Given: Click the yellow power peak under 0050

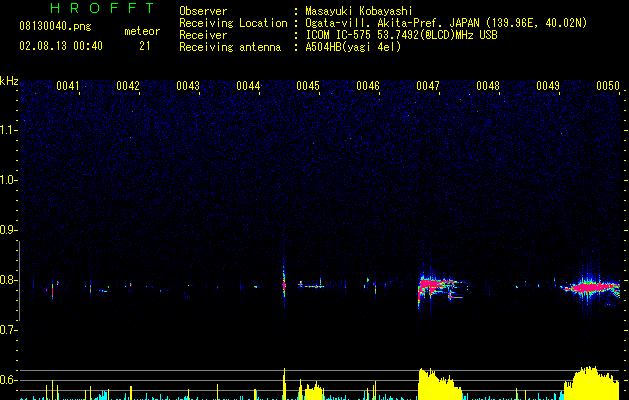Looking at the screenshot, I should (592, 383).
